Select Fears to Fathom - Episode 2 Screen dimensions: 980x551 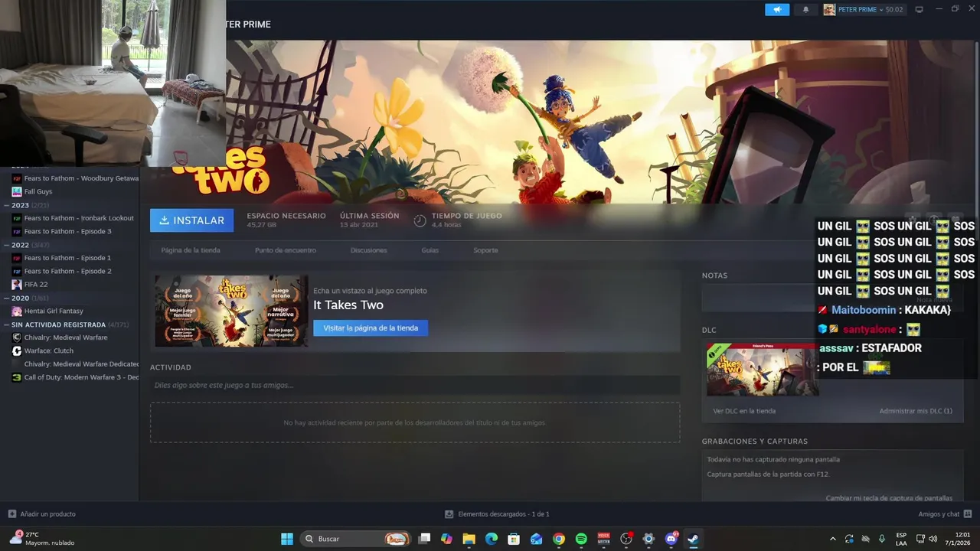67,271
